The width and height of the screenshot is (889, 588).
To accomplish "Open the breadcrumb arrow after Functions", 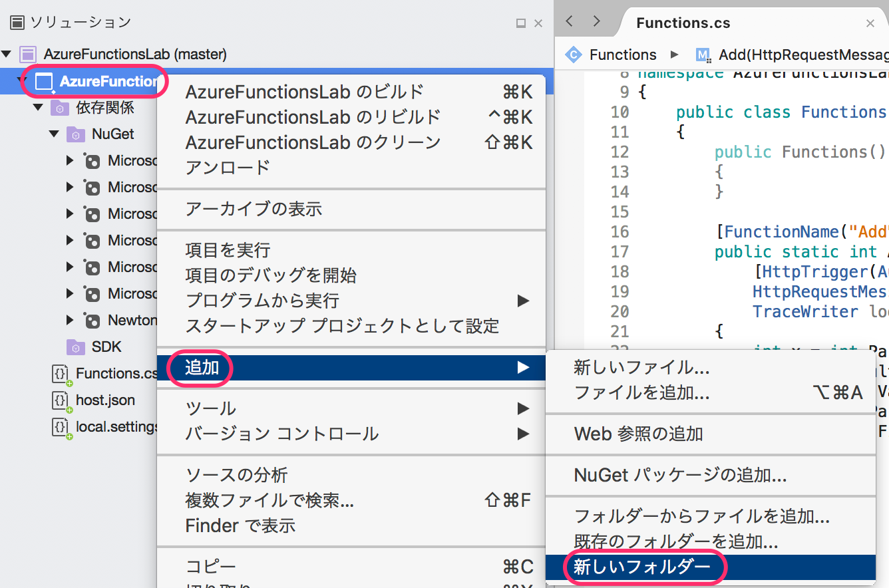I will (x=675, y=55).
